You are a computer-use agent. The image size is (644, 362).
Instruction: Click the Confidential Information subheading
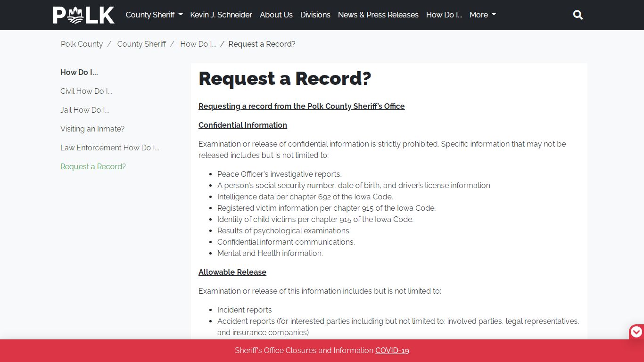tap(243, 125)
